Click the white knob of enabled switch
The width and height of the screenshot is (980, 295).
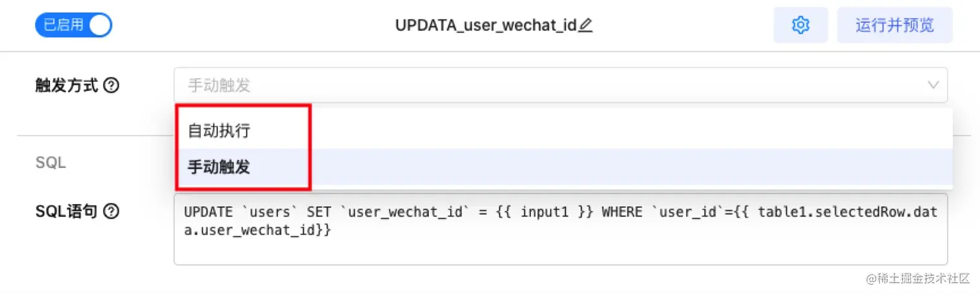[x=100, y=25]
